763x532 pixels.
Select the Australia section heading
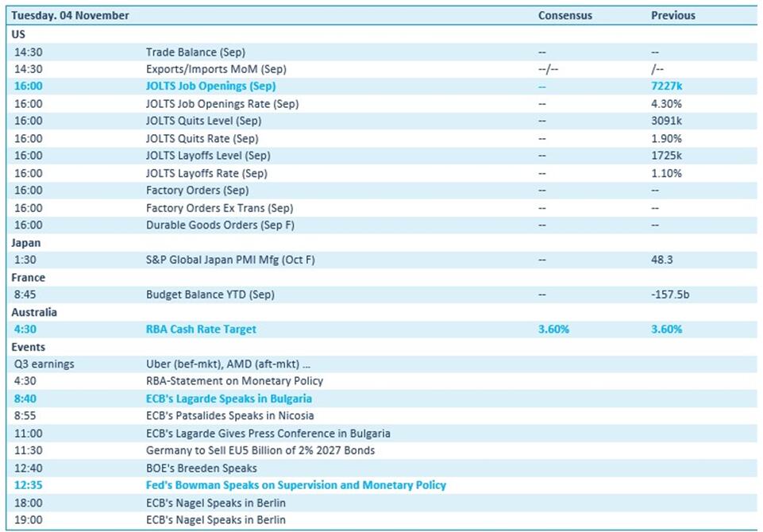pyautogui.click(x=33, y=313)
